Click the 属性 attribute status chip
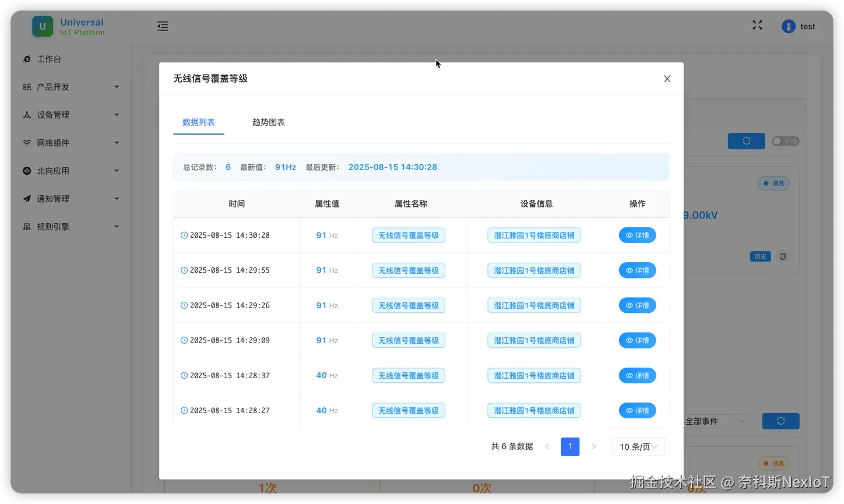 click(773, 183)
